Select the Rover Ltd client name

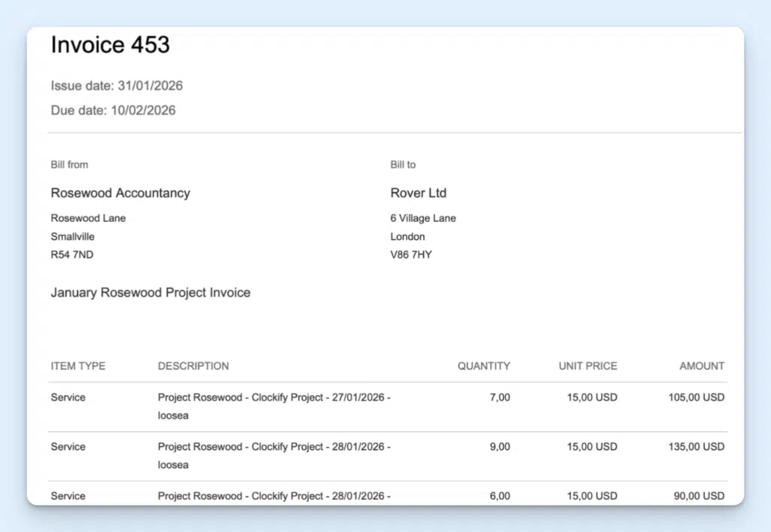418,193
